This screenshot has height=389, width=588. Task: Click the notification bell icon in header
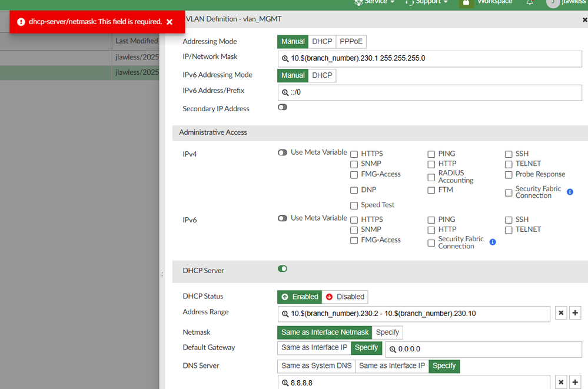click(x=530, y=2)
